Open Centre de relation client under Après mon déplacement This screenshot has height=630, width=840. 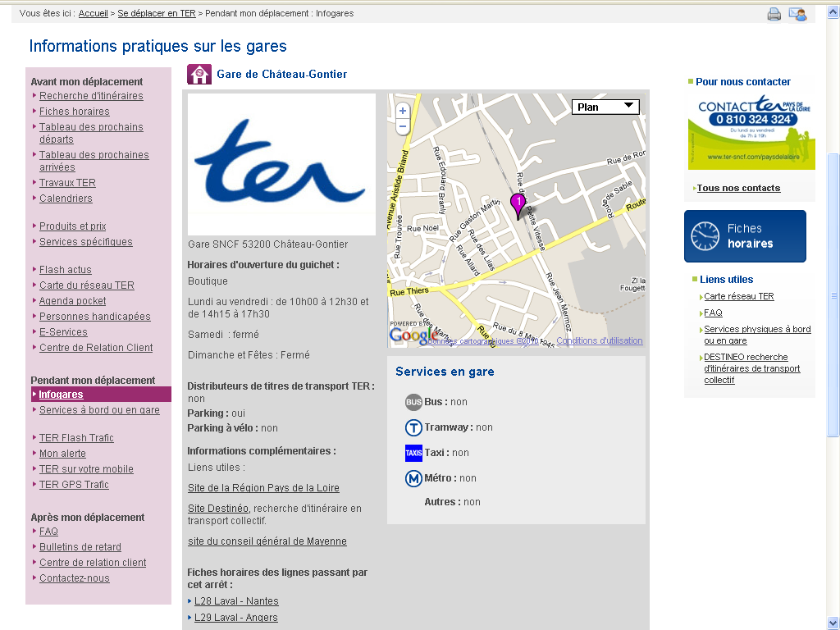pos(93,563)
